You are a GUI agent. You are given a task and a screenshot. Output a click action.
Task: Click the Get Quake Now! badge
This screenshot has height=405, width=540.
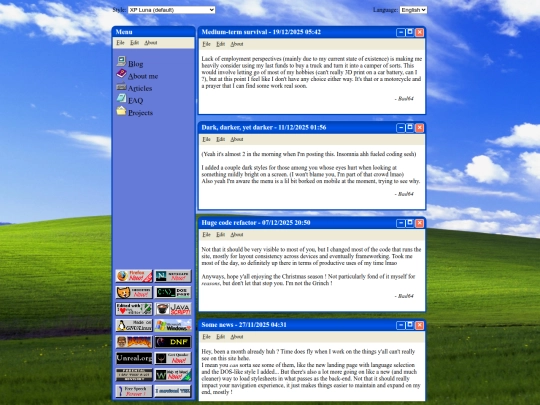173,359
